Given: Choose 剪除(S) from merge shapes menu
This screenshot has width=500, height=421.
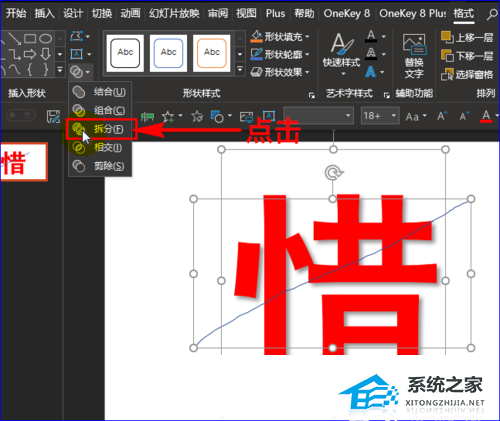Looking at the screenshot, I should click(100, 166).
